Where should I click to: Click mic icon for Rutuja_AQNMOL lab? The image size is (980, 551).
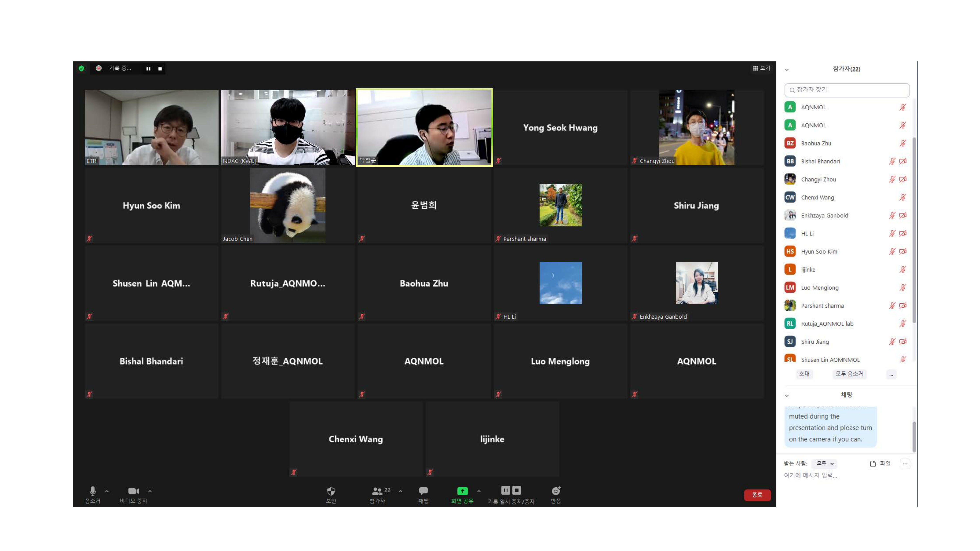coord(902,324)
